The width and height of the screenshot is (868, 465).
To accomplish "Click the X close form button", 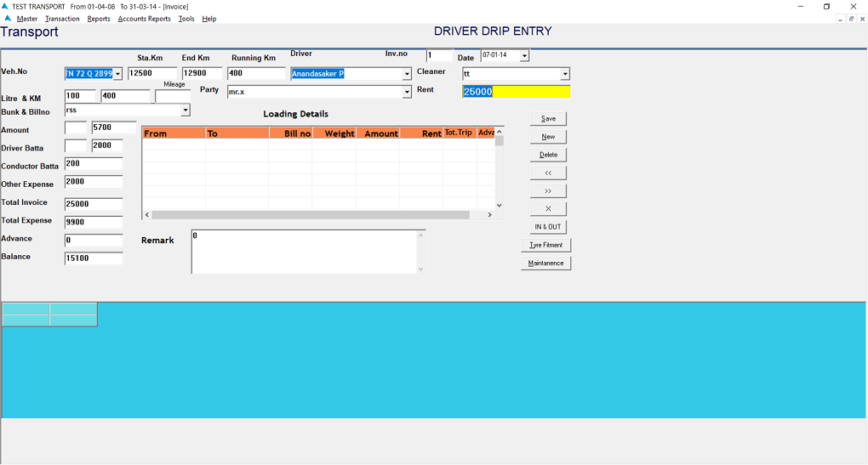I will 548,209.
